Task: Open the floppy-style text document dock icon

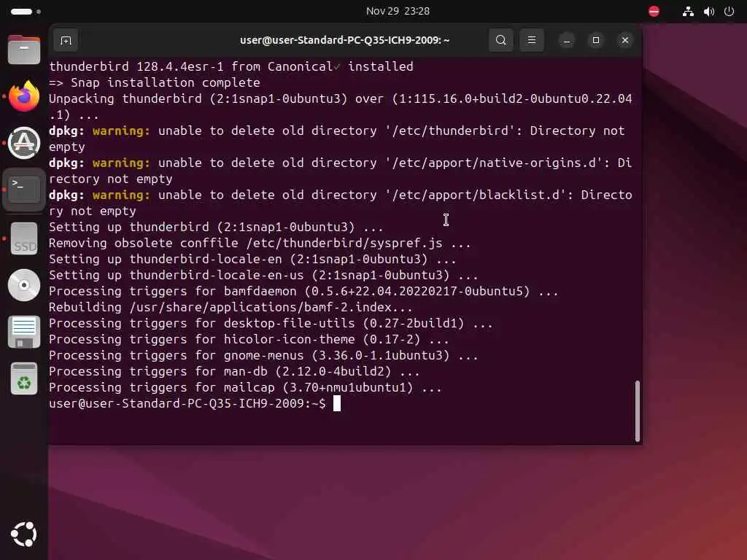Action: coord(24,332)
